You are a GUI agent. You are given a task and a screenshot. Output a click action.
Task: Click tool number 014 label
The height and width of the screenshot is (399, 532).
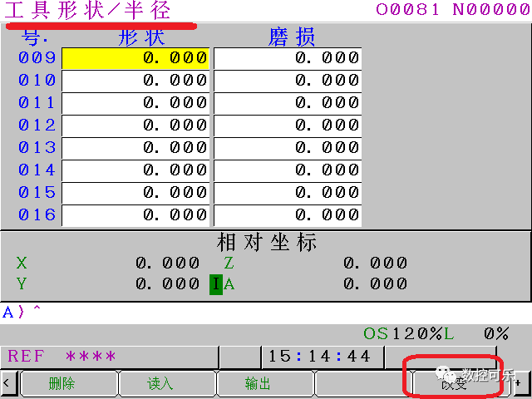tap(37, 170)
